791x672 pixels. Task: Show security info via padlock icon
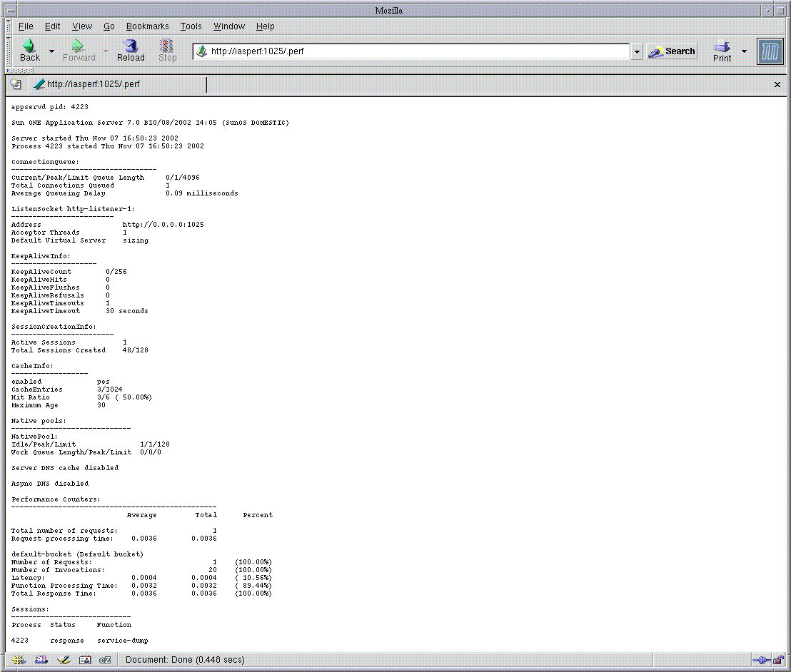pyautogui.click(x=778, y=659)
